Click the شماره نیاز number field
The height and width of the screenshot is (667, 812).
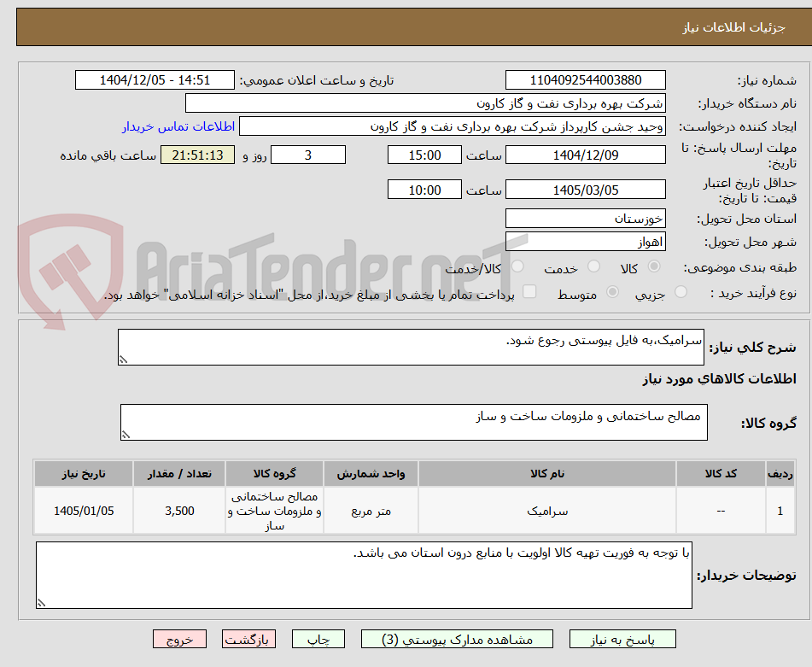point(585,80)
